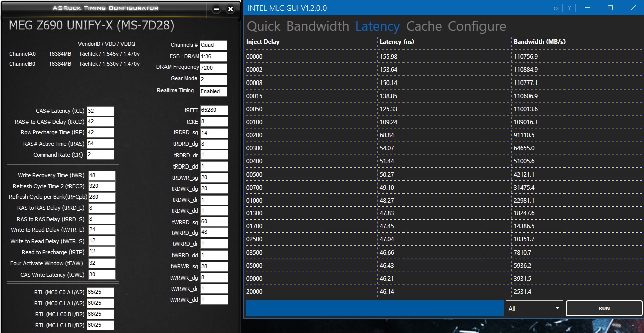This screenshot has width=644, height=333.
Task: Click the RTL (MC0 C1 A1/A2) field
Action: (x=100, y=303)
